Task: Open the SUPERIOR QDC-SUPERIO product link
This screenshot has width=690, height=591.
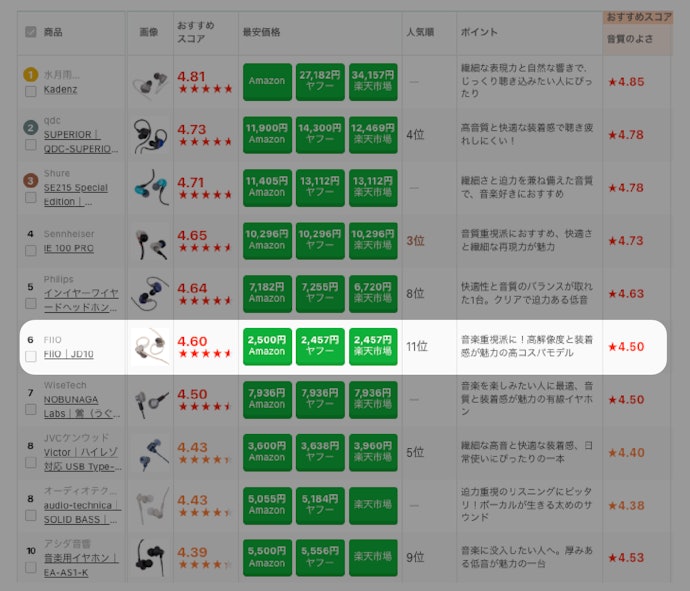Action: pyautogui.click(x=81, y=142)
